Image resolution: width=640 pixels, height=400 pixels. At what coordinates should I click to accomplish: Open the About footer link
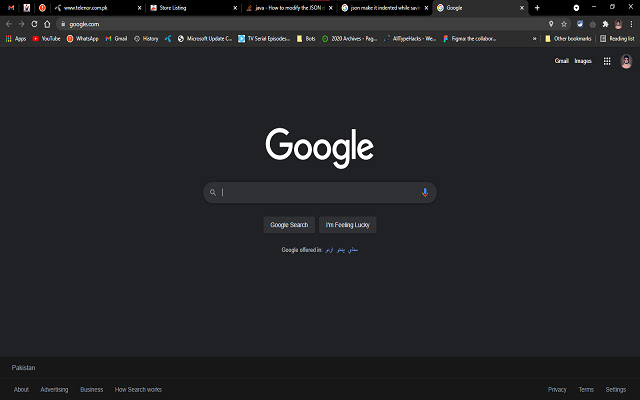pos(21,389)
